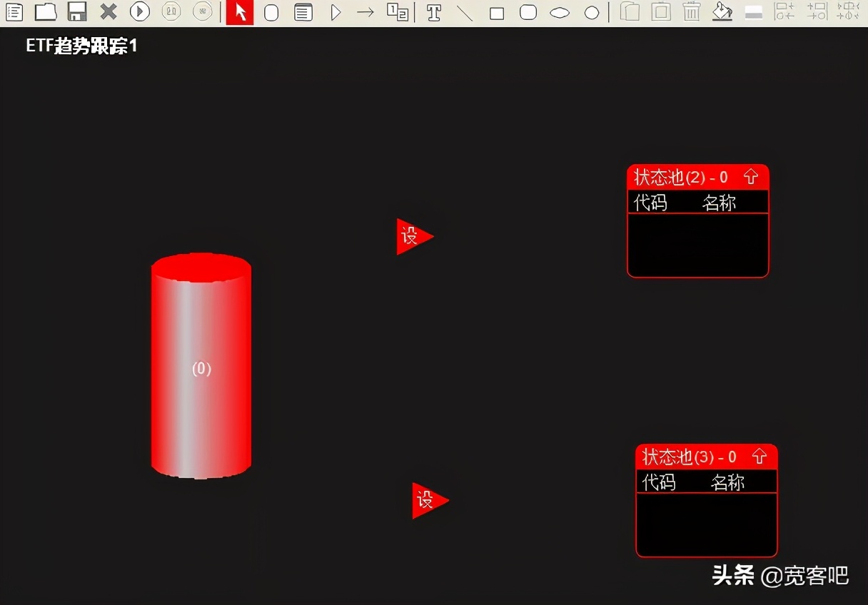
Task: Click the lower red 设 triangle node
Action: point(427,500)
